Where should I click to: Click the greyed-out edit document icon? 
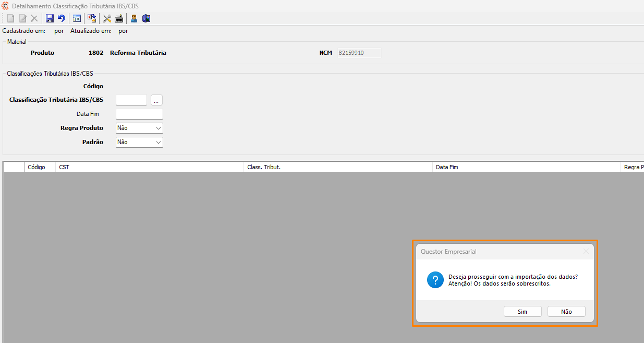point(22,18)
